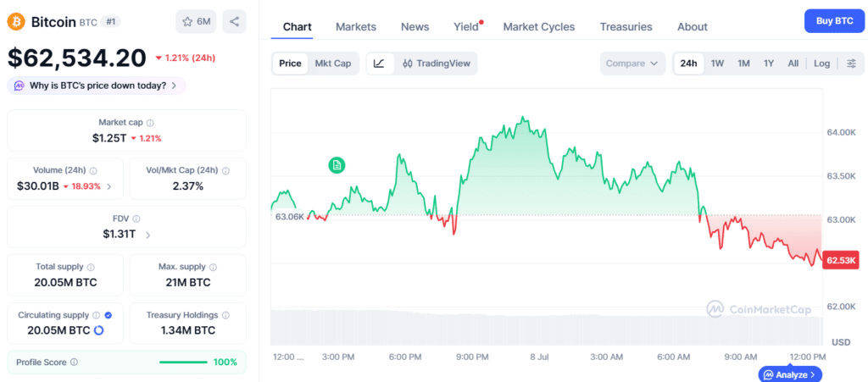
Task: Open the Yield tab
Action: [x=466, y=26]
